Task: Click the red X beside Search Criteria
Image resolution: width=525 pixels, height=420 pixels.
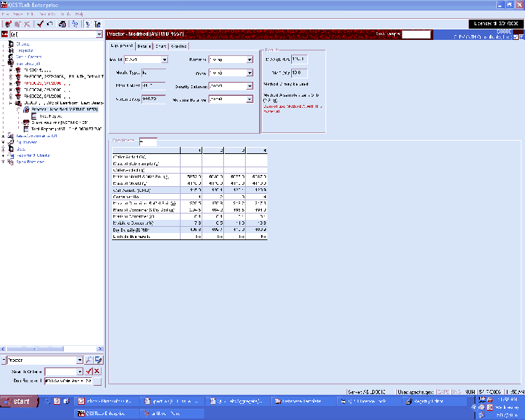Action: tap(97, 371)
